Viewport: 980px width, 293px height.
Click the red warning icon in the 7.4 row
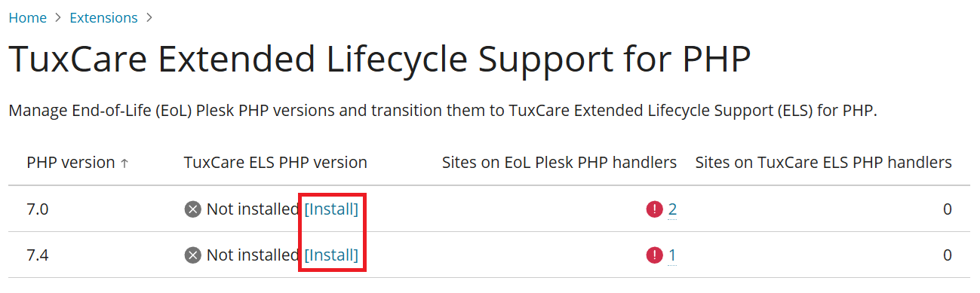[x=654, y=255]
